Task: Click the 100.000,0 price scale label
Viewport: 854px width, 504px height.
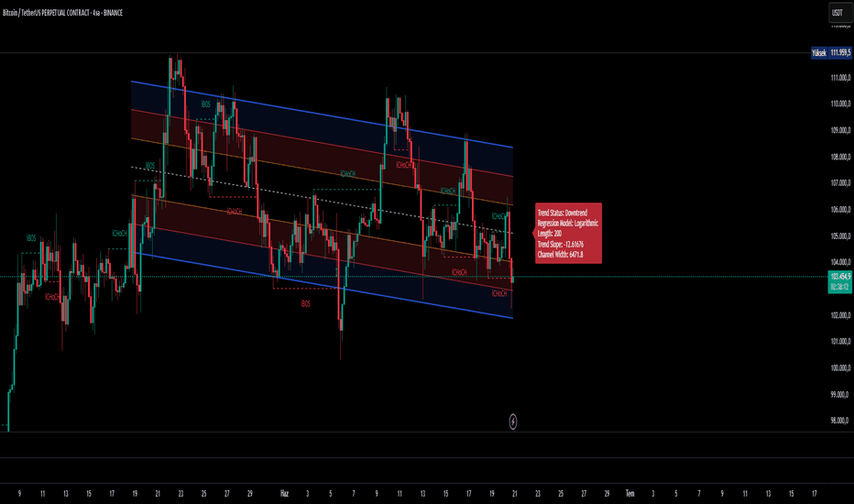Action: (840, 367)
